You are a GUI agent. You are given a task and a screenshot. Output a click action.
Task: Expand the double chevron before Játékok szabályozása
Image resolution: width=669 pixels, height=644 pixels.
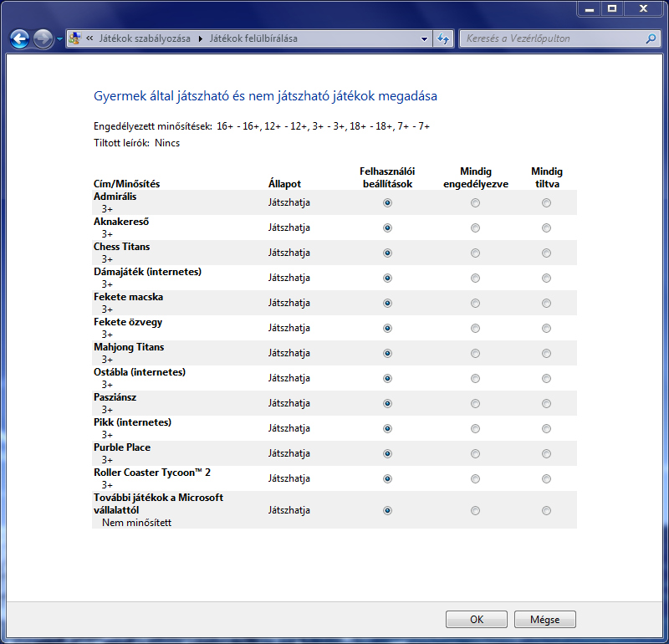click(89, 38)
